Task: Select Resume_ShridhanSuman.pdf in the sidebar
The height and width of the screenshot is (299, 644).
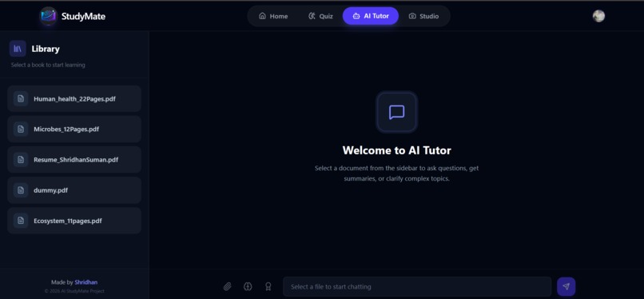Action: point(74,160)
